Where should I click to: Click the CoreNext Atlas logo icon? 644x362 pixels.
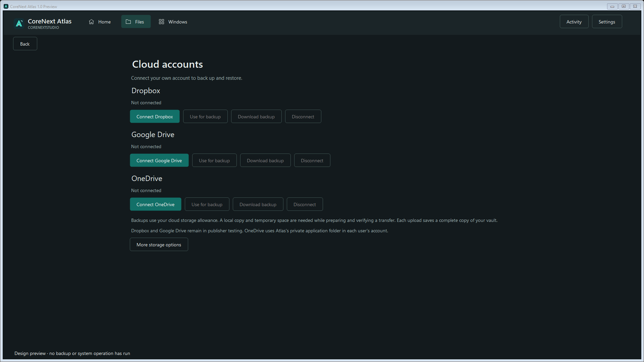click(x=19, y=23)
